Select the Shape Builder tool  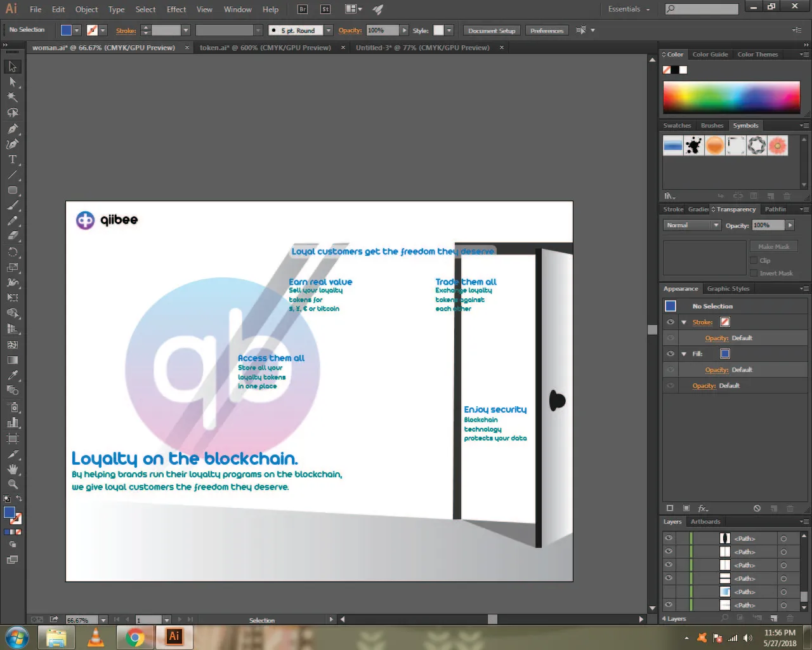tap(13, 314)
